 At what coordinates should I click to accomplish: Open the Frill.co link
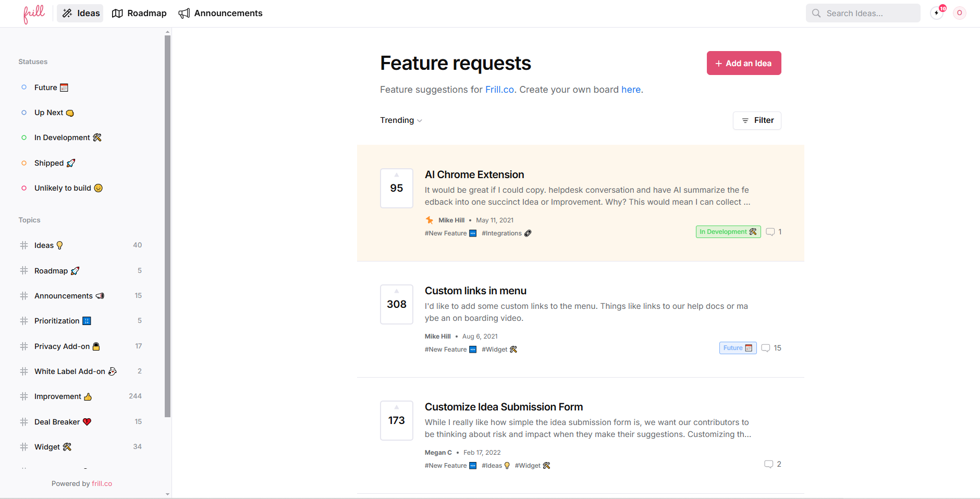coord(499,90)
